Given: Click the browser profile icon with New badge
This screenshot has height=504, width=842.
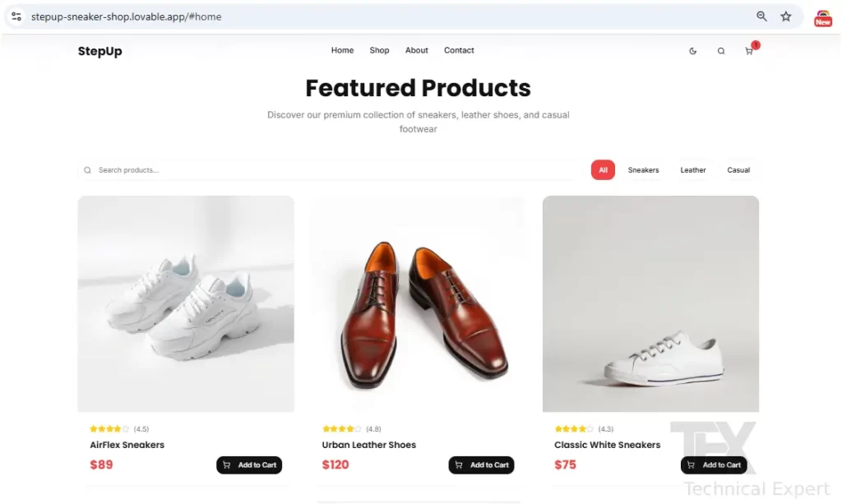Looking at the screenshot, I should (823, 16).
